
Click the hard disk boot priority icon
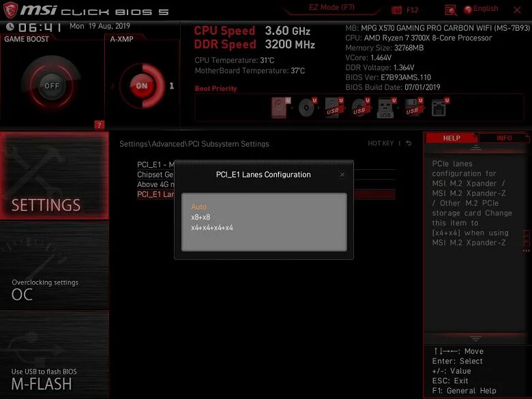tap(280, 108)
